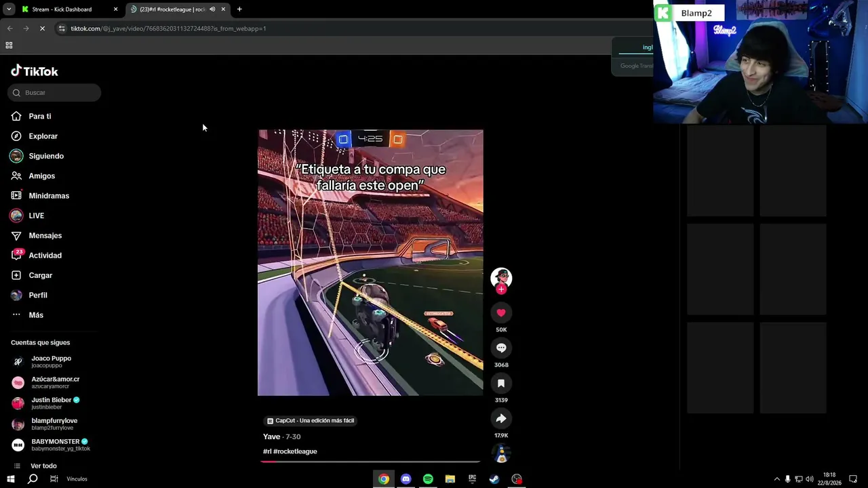Close the Kick Dashboard tab

[115, 9]
